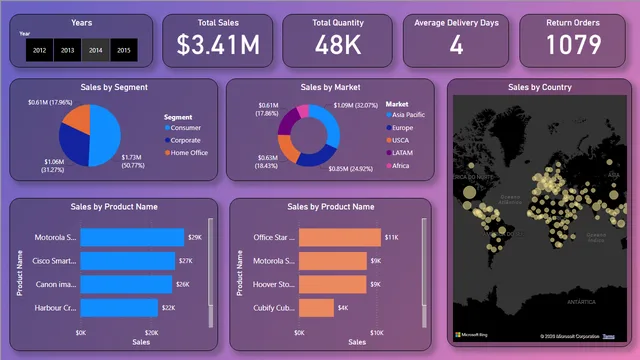Click the $0.85M (24.92%) data label
Viewport: 640px width, 360px height.
pos(351,169)
